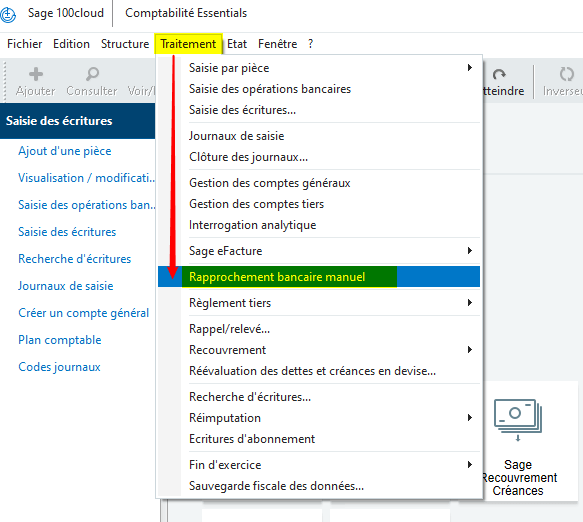Close the Traitement menu from the menu bar
This screenshot has height=522, width=583.
(x=189, y=44)
